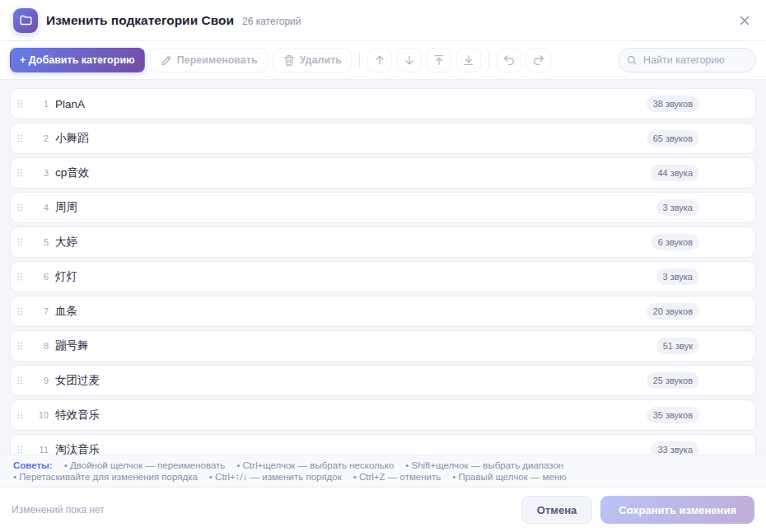Select the 特效音乐 category name
The width and height of the screenshot is (766, 532).
[x=77, y=415]
